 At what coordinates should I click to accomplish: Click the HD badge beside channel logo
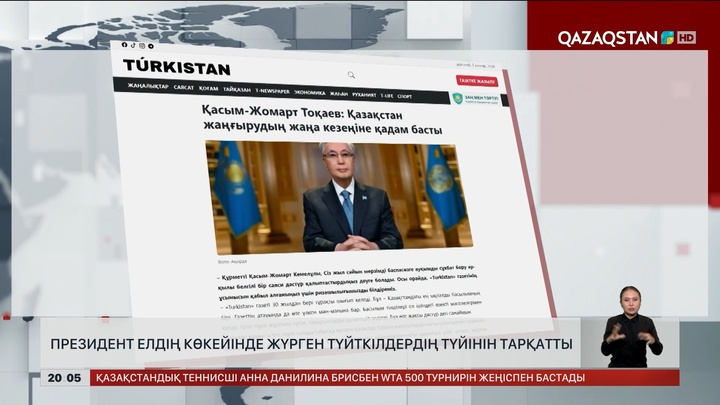pyautogui.click(x=686, y=38)
